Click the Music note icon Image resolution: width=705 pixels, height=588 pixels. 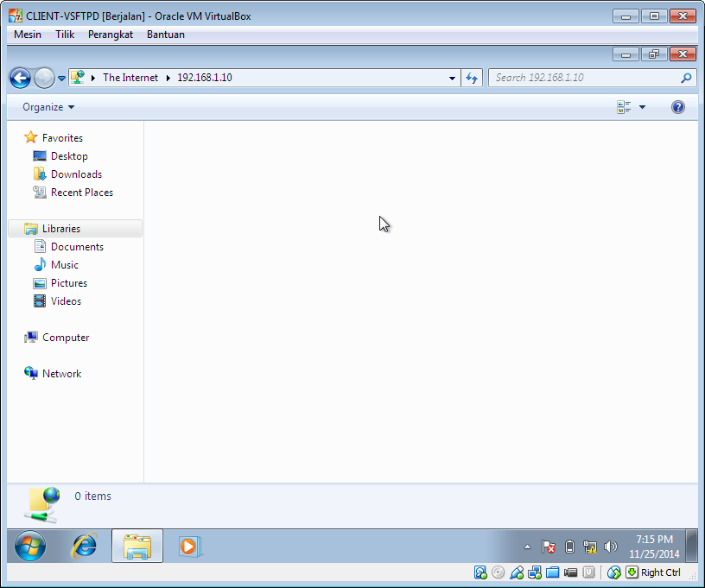coord(40,264)
